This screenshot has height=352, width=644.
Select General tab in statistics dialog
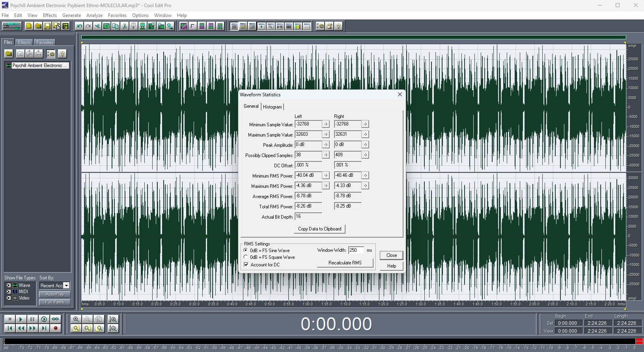251,106
